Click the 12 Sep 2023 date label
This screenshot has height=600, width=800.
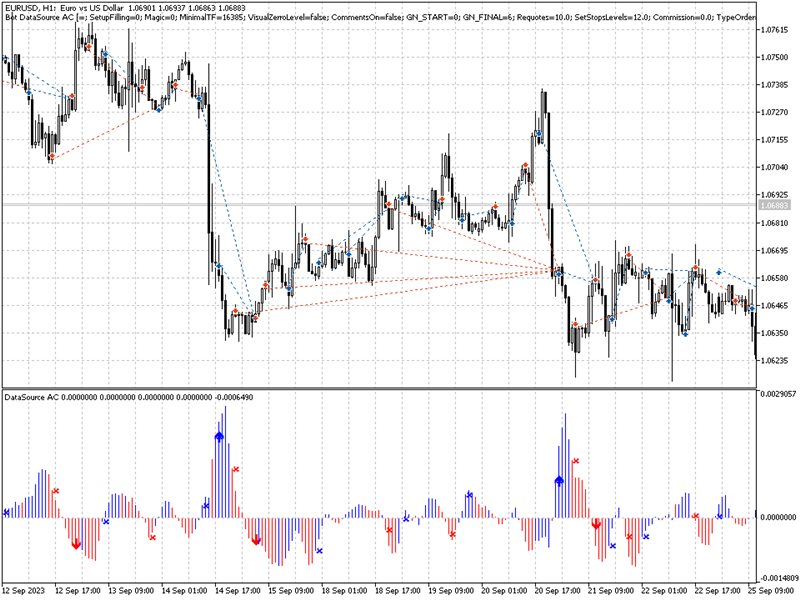[23, 591]
